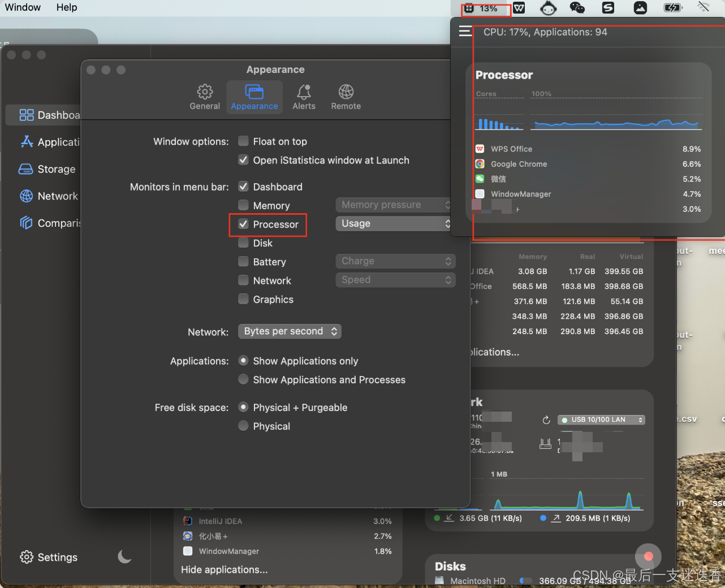Enable the Battery menu bar monitor
Screen dimensions: 725x588
click(243, 261)
